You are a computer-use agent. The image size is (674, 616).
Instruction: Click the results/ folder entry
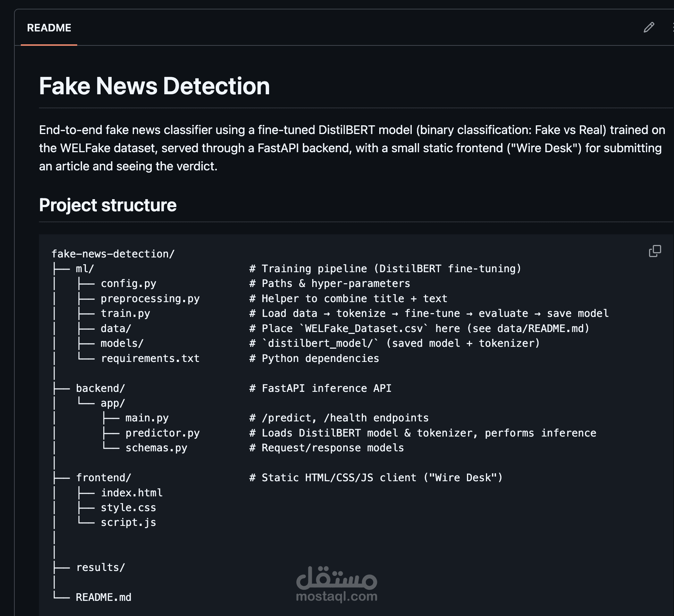pos(100,568)
